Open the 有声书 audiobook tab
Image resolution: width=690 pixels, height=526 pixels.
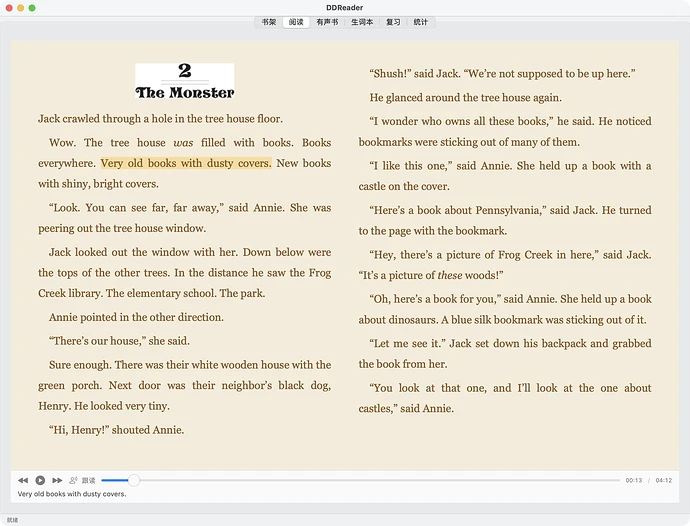click(x=327, y=22)
